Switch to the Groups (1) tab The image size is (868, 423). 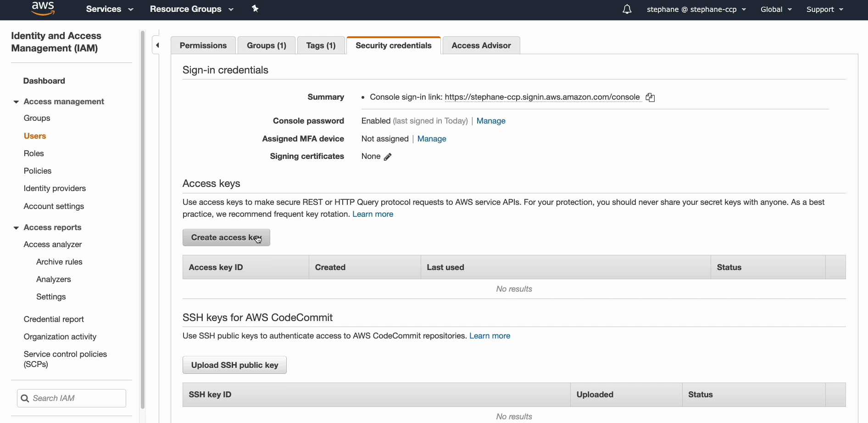tap(267, 45)
